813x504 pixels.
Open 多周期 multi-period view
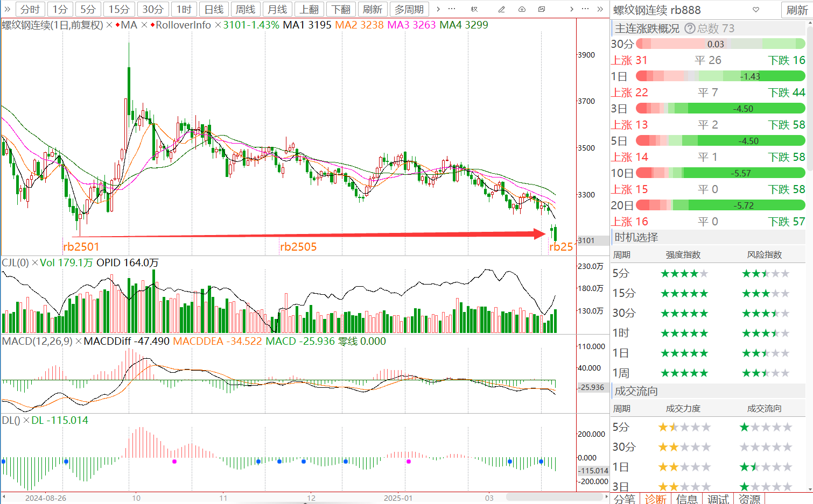[409, 9]
